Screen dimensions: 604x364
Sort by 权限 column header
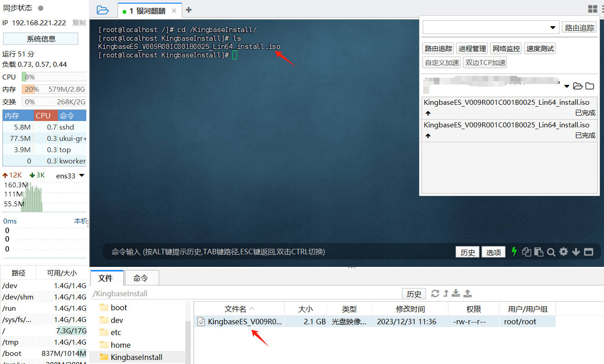click(x=474, y=309)
